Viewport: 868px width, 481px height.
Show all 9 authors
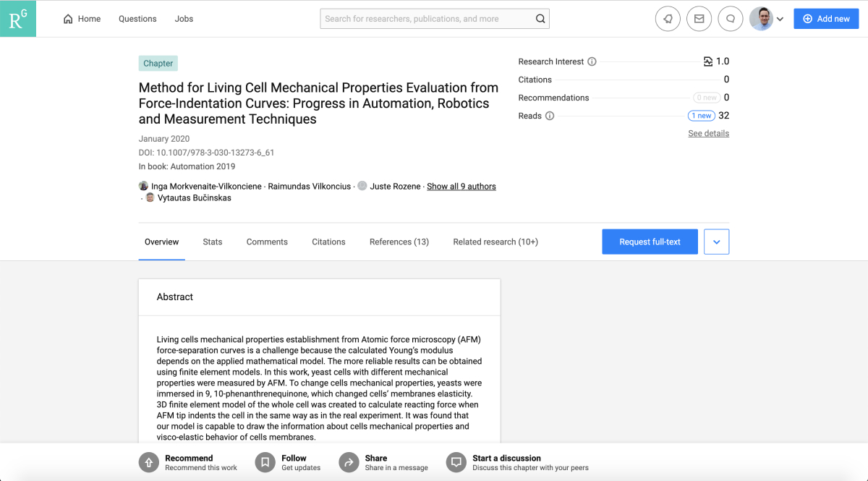click(x=461, y=187)
